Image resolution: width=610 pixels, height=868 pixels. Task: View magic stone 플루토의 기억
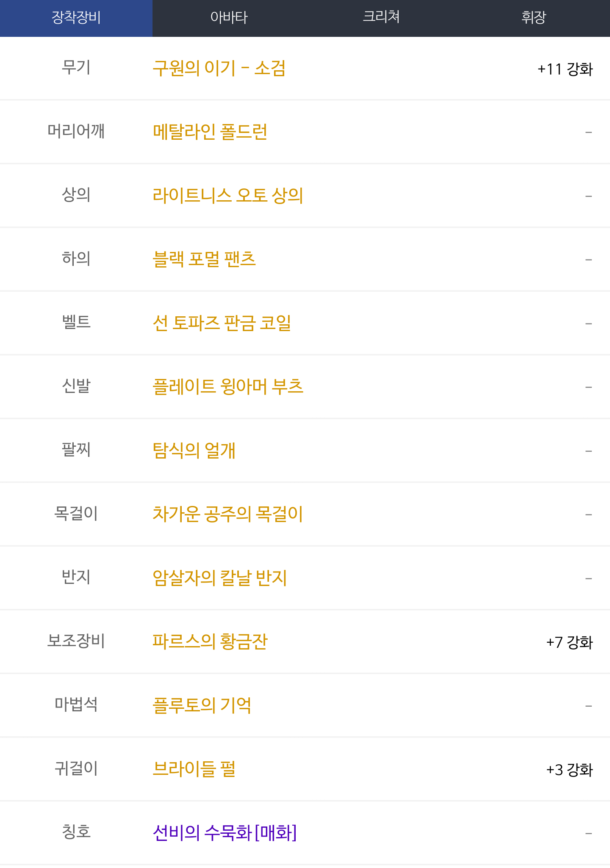point(202,705)
